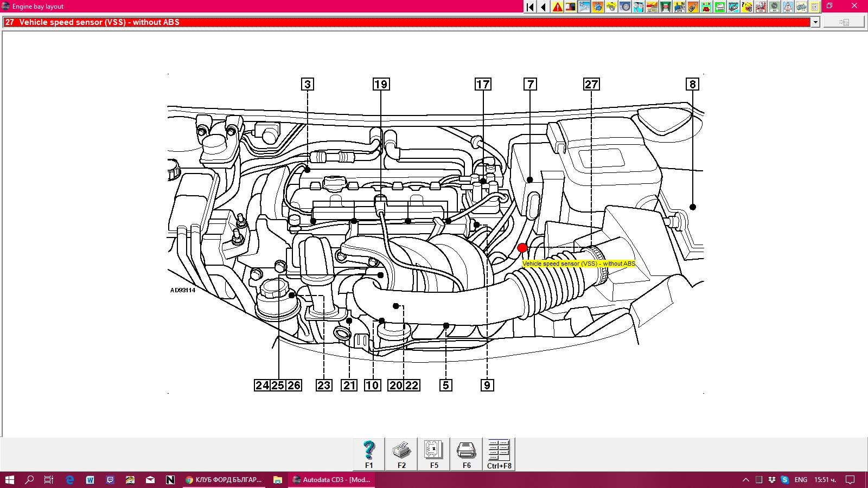Click the red warning triangle toolbar icon
The height and width of the screenshot is (488, 868).
pyautogui.click(x=557, y=7)
